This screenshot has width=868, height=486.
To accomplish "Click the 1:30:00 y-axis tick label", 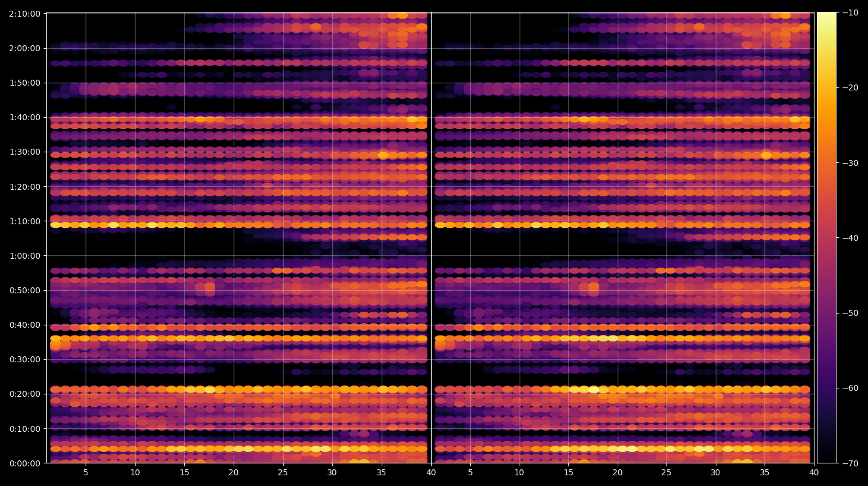I will pos(24,152).
